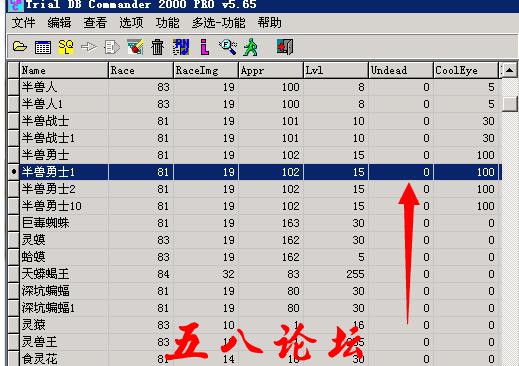519x366 pixels.
Task: Click the scrollbar up arrow
Action: (509, 70)
